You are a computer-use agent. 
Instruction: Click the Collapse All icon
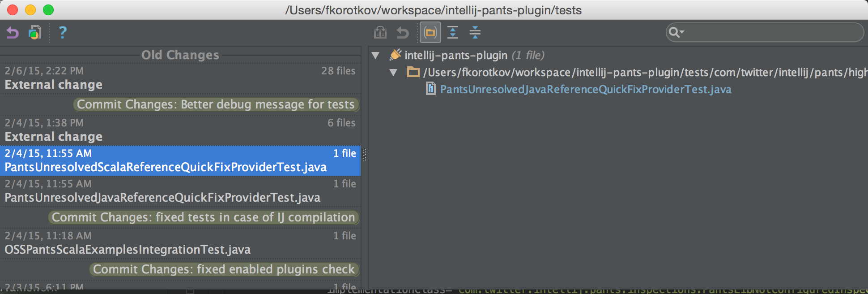click(x=475, y=32)
